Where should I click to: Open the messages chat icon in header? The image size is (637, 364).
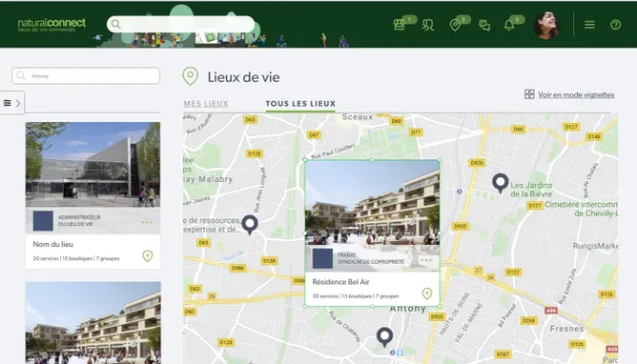coord(484,25)
